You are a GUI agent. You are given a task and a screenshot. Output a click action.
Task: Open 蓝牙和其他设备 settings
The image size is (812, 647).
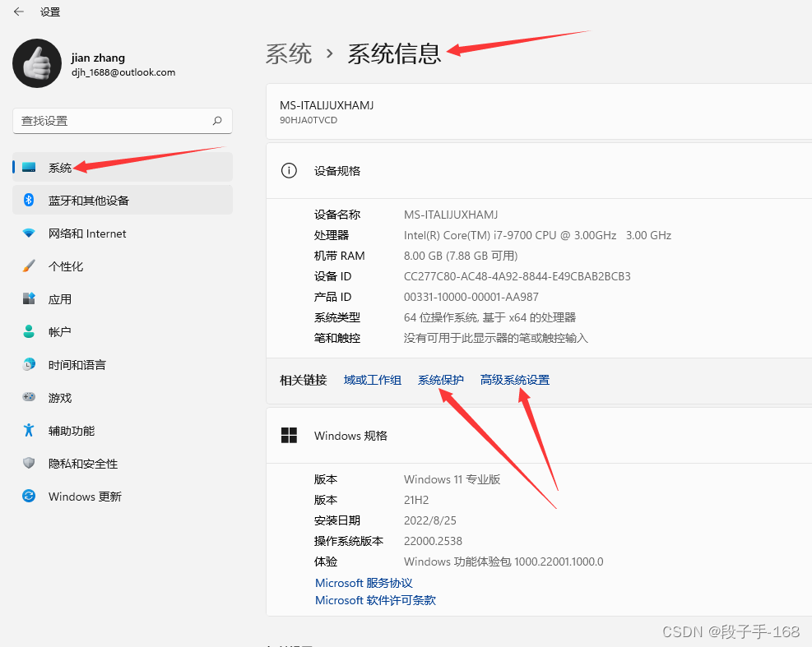click(123, 200)
